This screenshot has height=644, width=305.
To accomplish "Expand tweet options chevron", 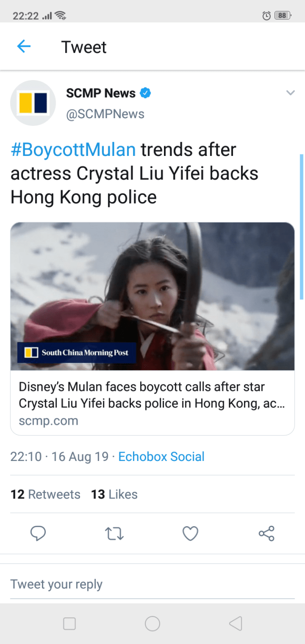I will pyautogui.click(x=290, y=93).
